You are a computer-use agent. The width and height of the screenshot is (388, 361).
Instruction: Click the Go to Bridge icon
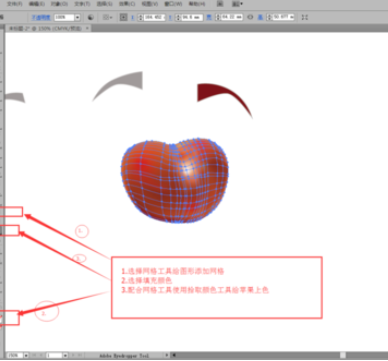[220, 4]
